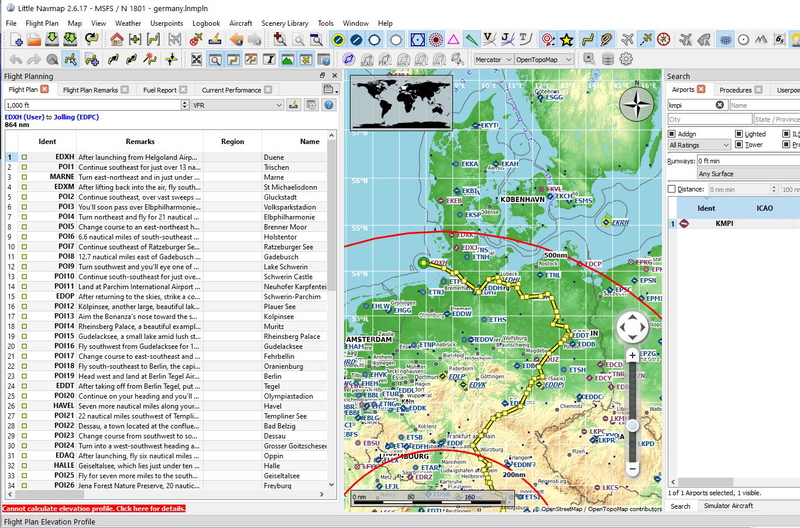Click the map compass rose overlay
800x528 pixels.
[636, 104]
